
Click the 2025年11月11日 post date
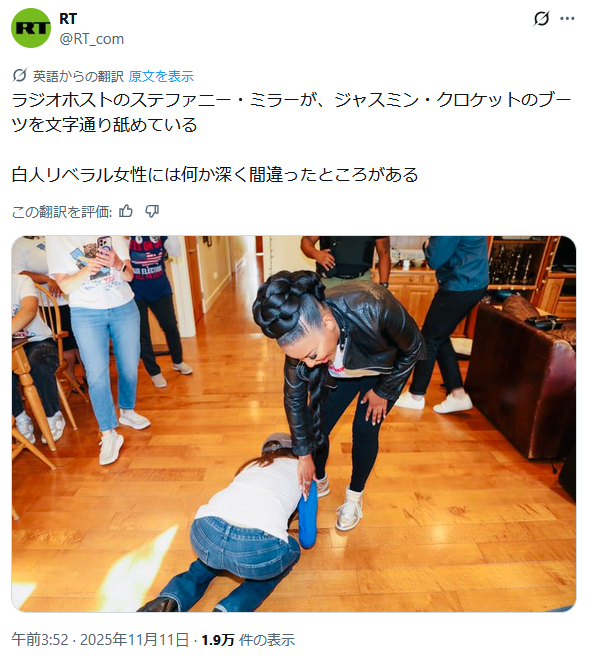(134, 640)
